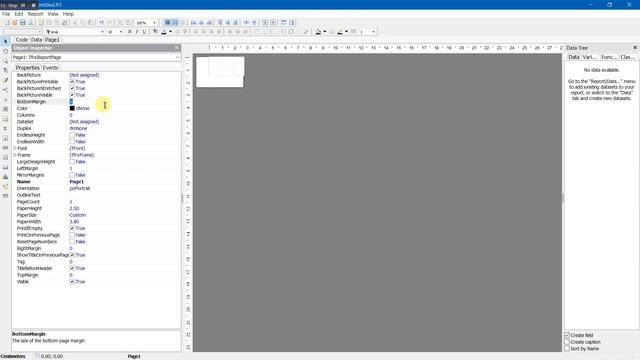
Task: Toggle the Show grid toolbar icon
Action: click(x=167, y=22)
